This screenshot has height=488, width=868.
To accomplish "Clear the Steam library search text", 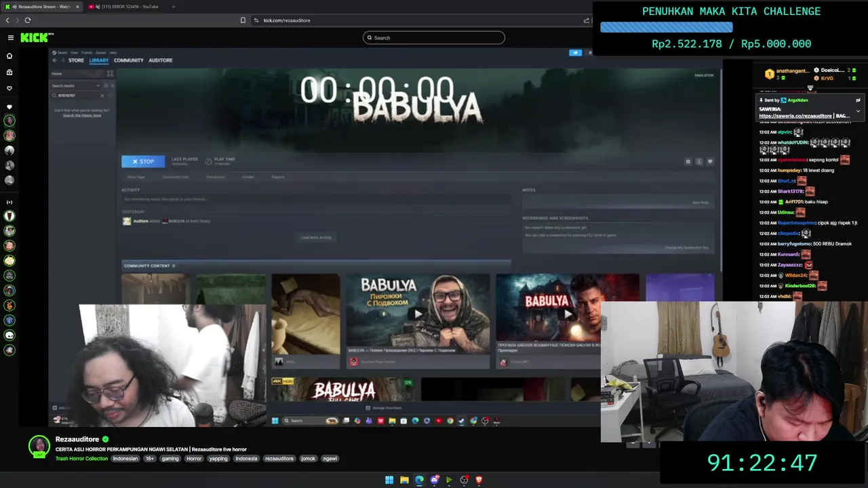I will (x=102, y=96).
